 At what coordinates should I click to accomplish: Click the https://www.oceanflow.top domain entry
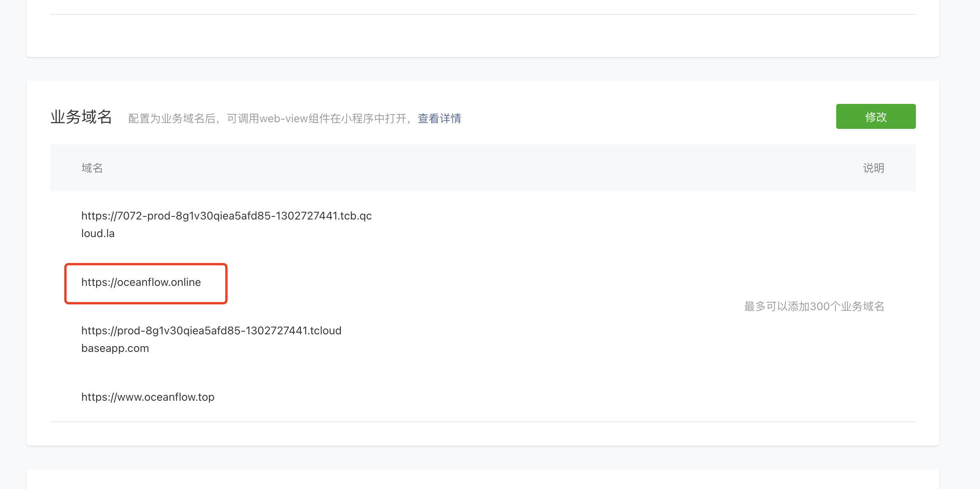[x=148, y=397]
